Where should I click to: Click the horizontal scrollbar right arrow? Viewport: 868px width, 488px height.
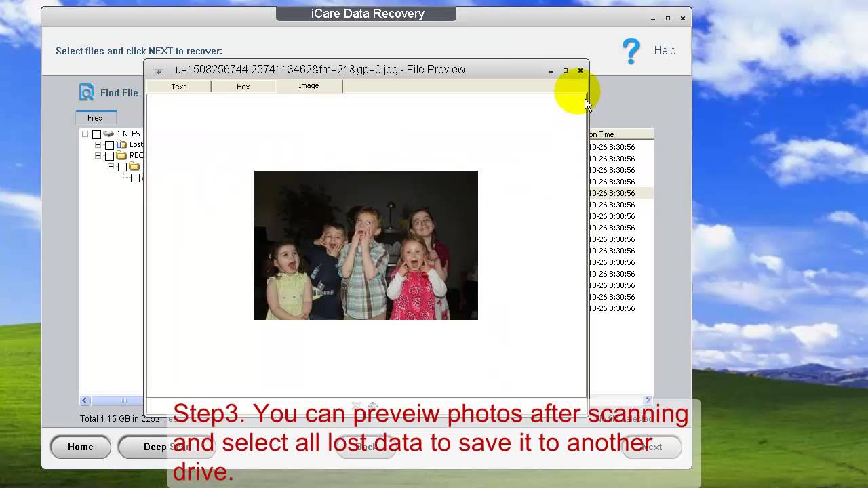[648, 401]
